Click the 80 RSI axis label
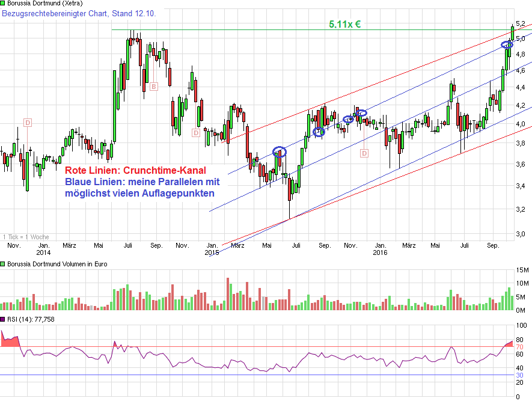This screenshot has width=532, height=404. click(519, 340)
